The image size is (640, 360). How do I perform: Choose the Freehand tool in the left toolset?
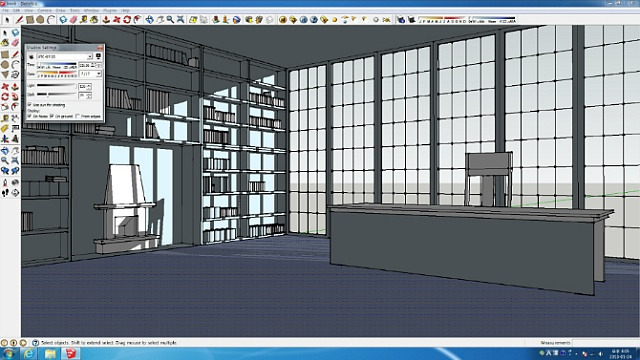tap(15, 75)
